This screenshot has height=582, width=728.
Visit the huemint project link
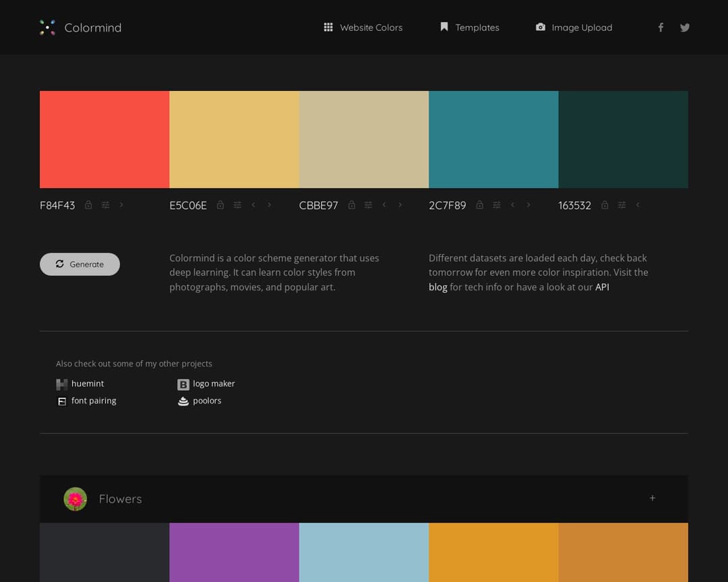pos(88,383)
